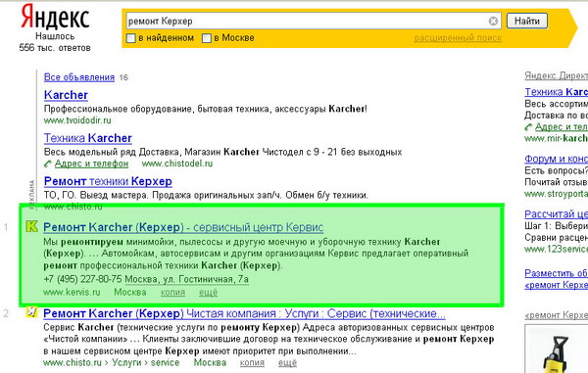Click the Найти search button
588x373 pixels.
click(x=527, y=21)
